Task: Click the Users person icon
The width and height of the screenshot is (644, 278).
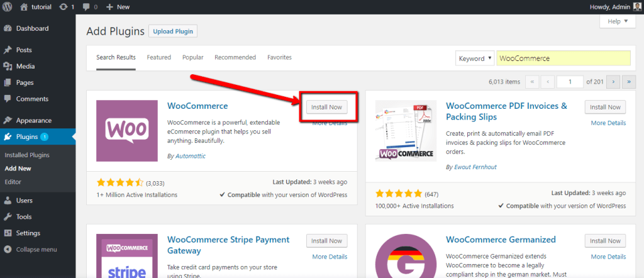Action: pyautogui.click(x=8, y=201)
